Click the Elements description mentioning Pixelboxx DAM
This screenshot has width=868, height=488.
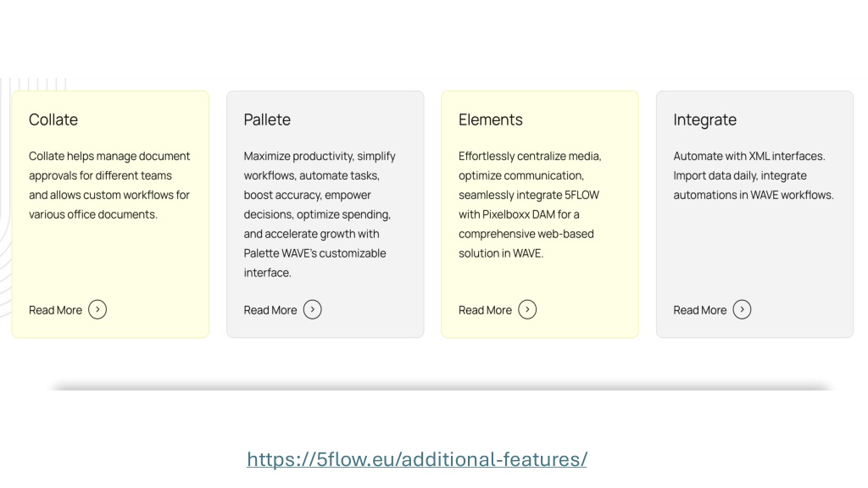point(530,205)
